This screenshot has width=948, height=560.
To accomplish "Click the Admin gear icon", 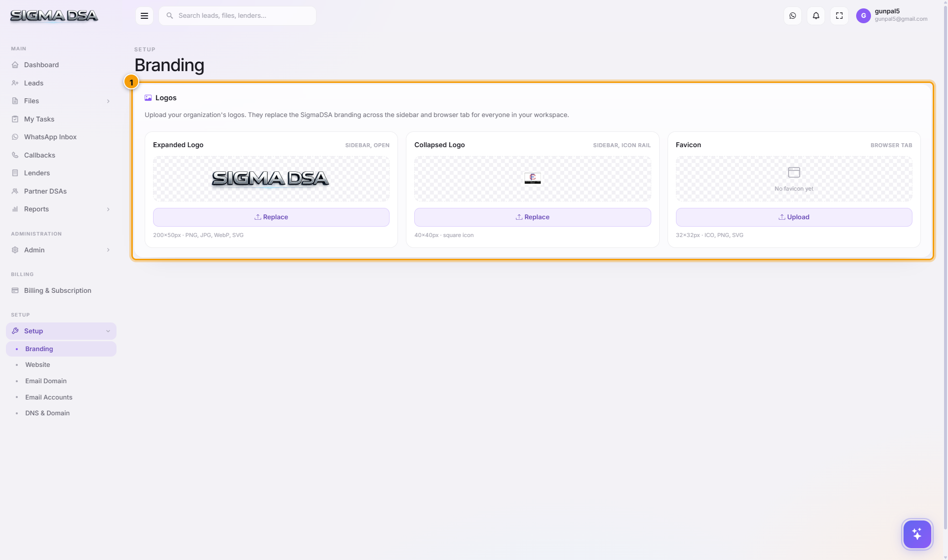I will [15, 250].
